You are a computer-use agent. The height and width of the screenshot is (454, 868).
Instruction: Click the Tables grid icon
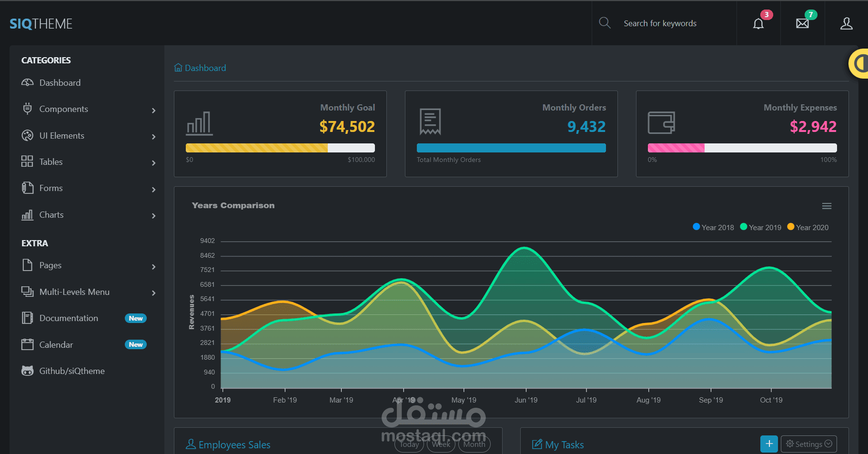[x=27, y=161]
